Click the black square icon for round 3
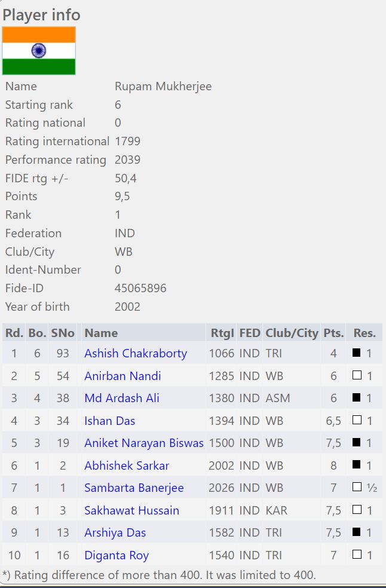Screen dimensions: 386x588 tap(357, 398)
